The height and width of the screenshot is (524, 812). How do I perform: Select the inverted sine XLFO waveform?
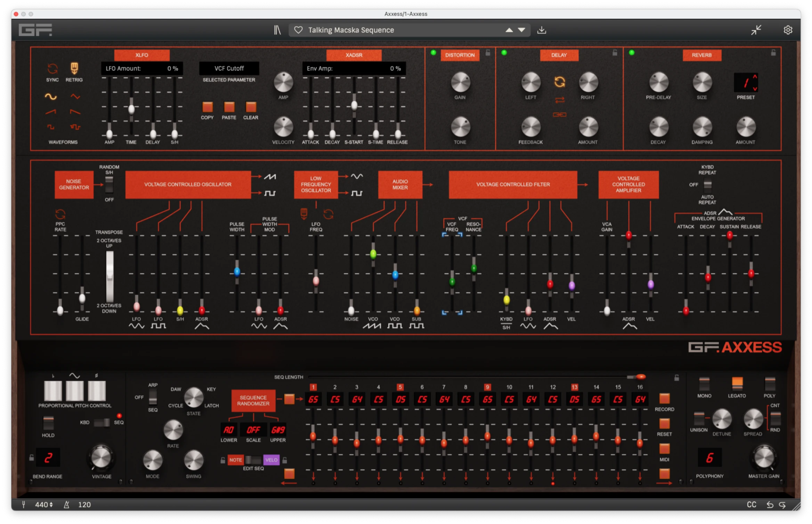click(x=75, y=97)
